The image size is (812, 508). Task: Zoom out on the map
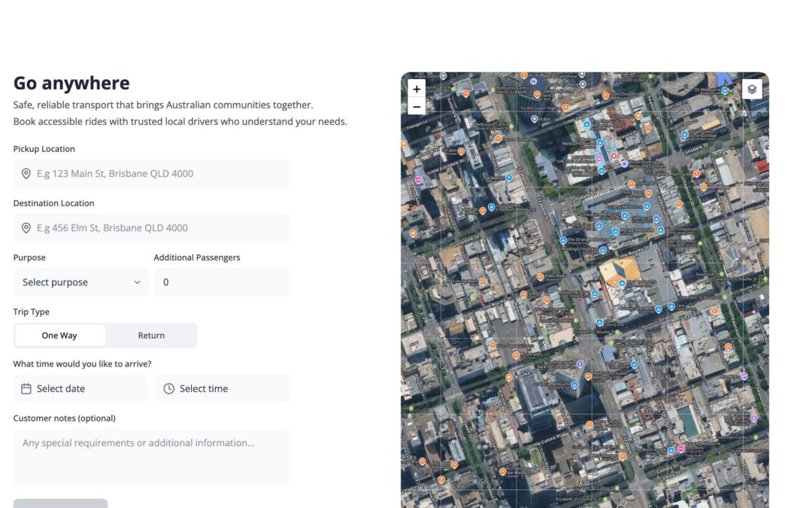click(x=417, y=107)
